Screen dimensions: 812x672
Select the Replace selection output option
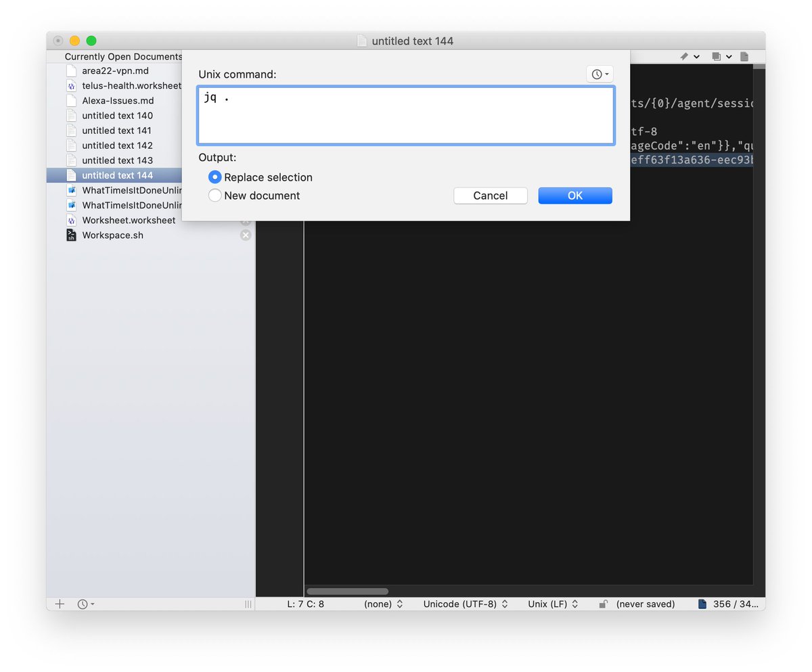[261, 177]
